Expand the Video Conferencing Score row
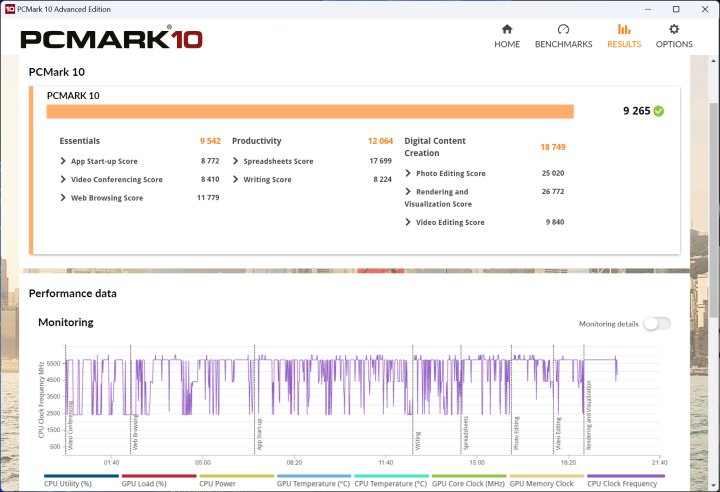 pyautogui.click(x=63, y=179)
